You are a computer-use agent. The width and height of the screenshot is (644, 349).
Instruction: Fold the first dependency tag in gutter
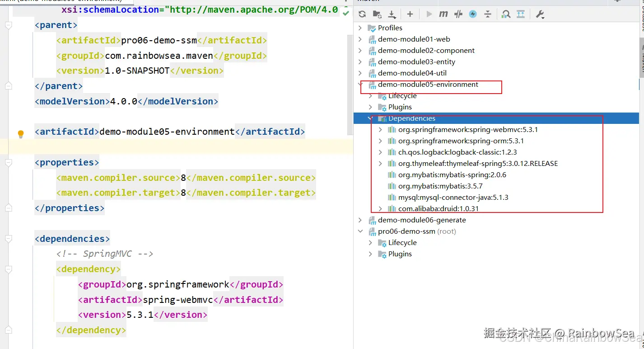click(x=9, y=269)
